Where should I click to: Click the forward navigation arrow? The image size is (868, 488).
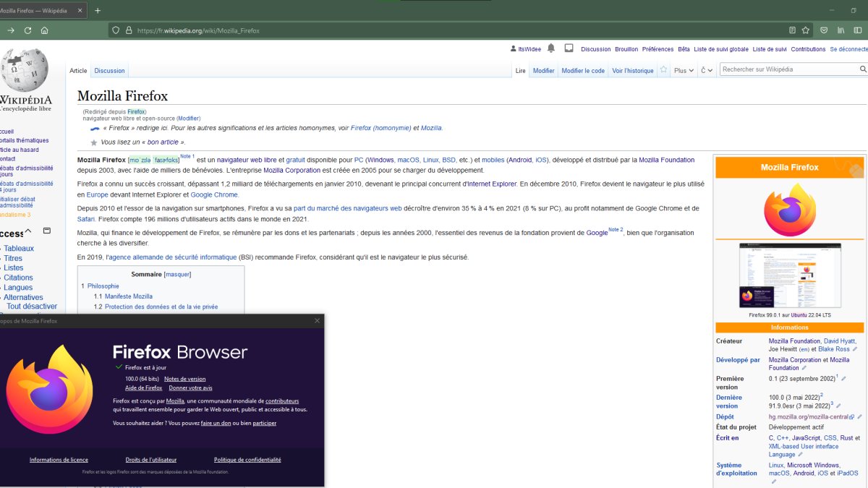pos(11,30)
